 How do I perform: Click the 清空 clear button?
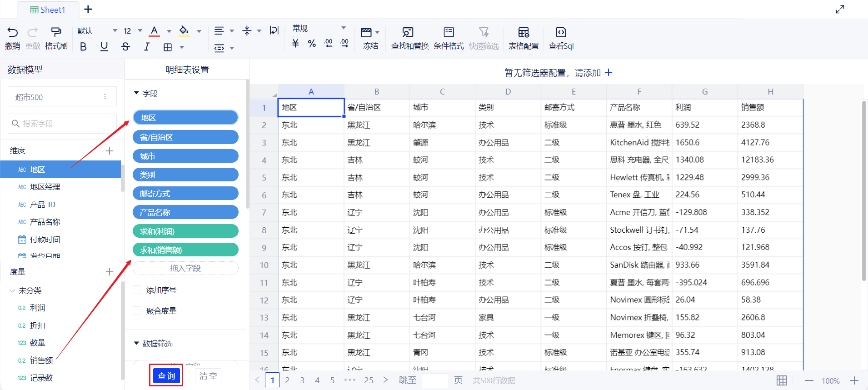point(208,376)
